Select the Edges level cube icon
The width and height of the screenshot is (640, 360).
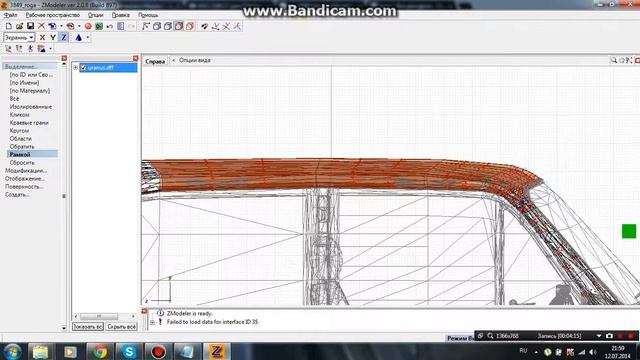(x=157, y=26)
